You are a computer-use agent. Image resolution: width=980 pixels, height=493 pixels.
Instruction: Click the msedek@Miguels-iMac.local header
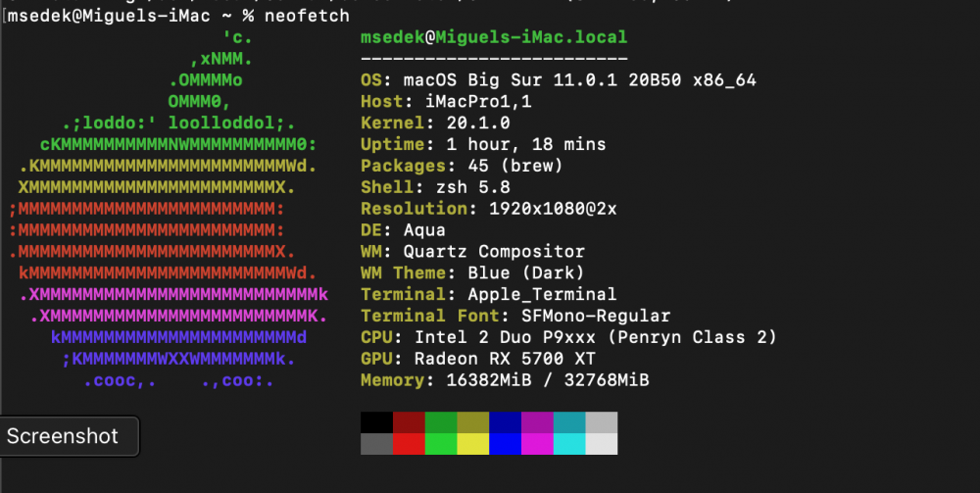(494, 37)
